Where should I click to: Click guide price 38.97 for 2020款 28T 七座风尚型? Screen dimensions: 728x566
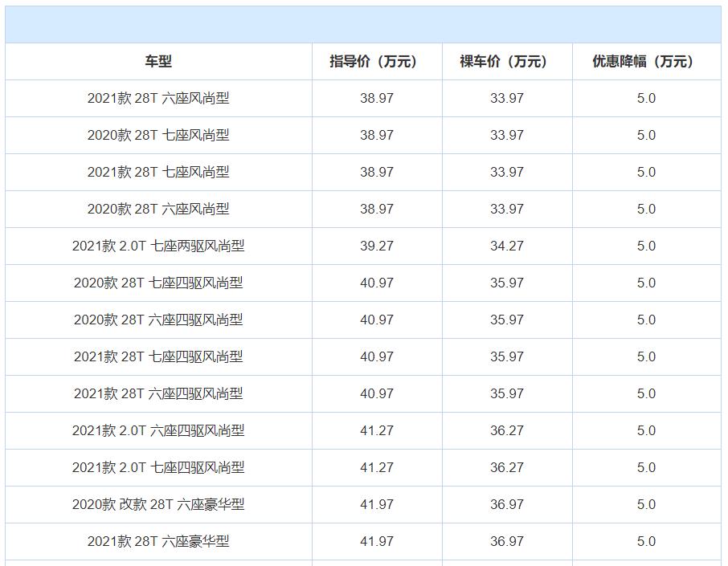[x=377, y=135]
